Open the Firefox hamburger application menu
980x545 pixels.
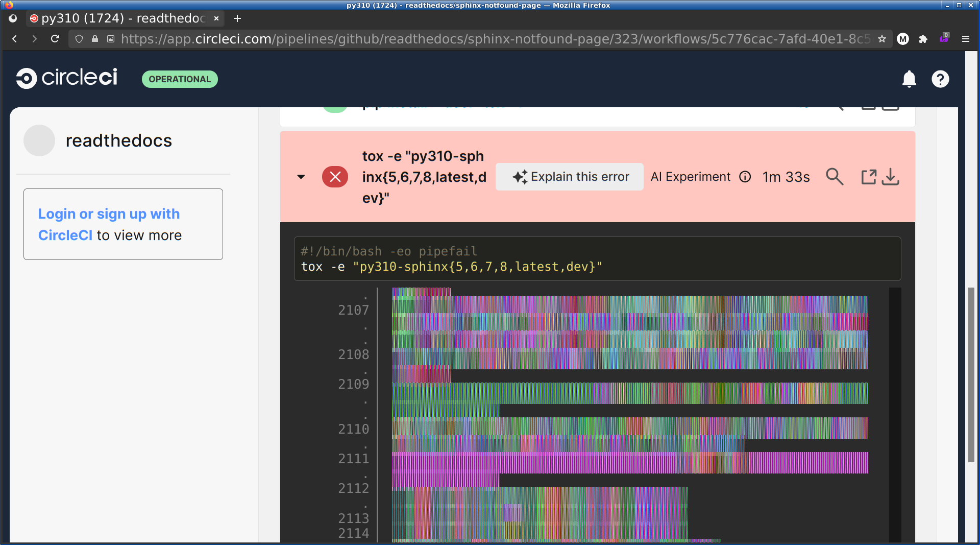(x=965, y=39)
